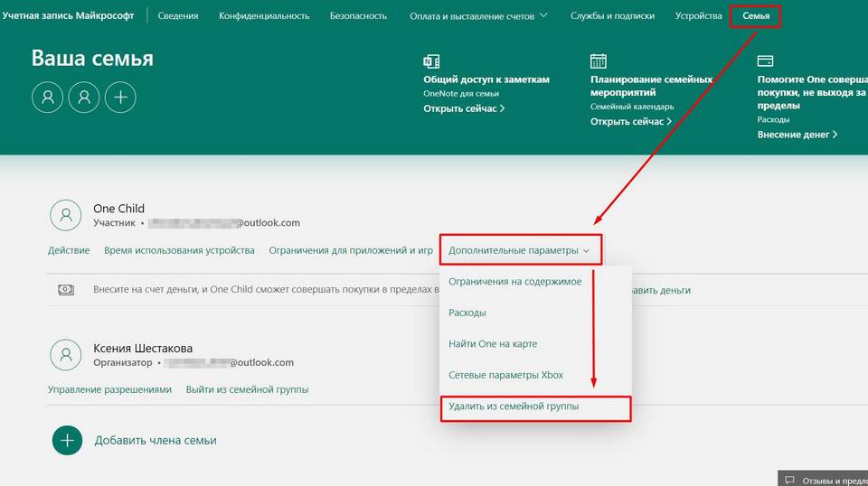868x486 pixels.
Task: Open Время использования устройства link
Action: pos(179,250)
